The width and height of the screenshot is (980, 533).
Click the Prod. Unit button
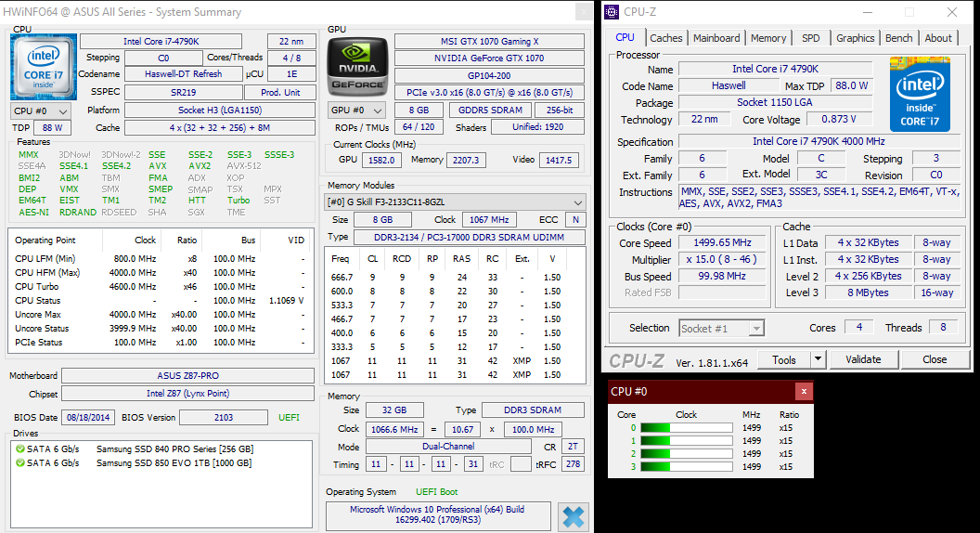pos(280,92)
